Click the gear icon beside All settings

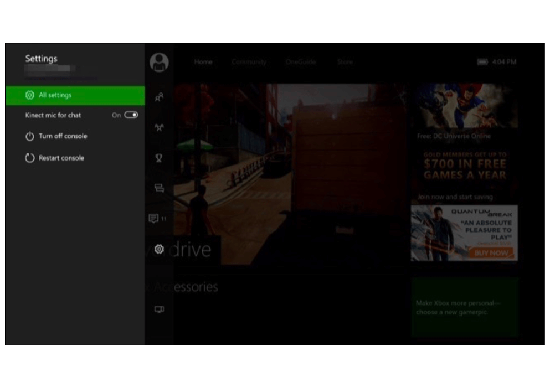point(30,95)
